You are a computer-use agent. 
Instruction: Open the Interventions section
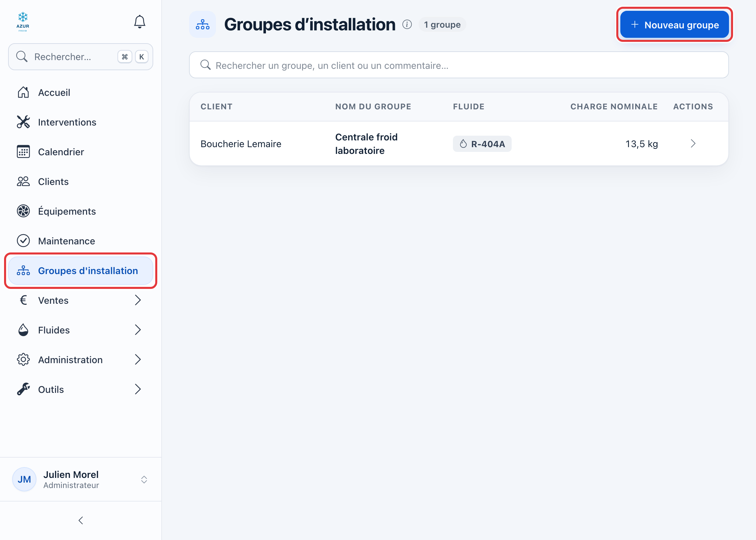pos(81,122)
